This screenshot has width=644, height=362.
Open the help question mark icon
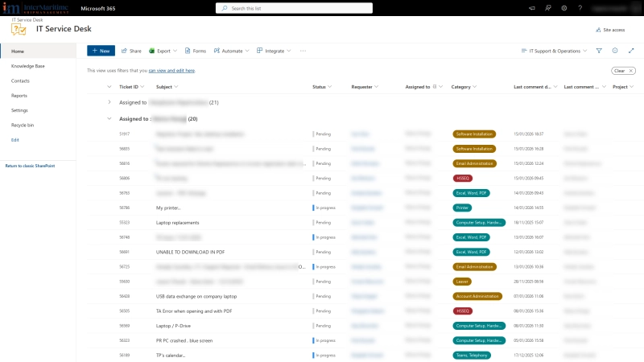pyautogui.click(x=580, y=8)
